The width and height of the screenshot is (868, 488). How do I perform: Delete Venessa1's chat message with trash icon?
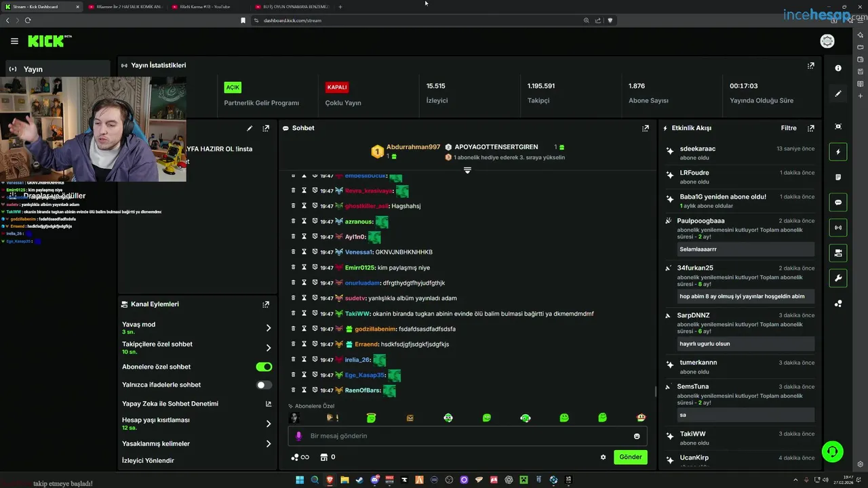tap(293, 252)
